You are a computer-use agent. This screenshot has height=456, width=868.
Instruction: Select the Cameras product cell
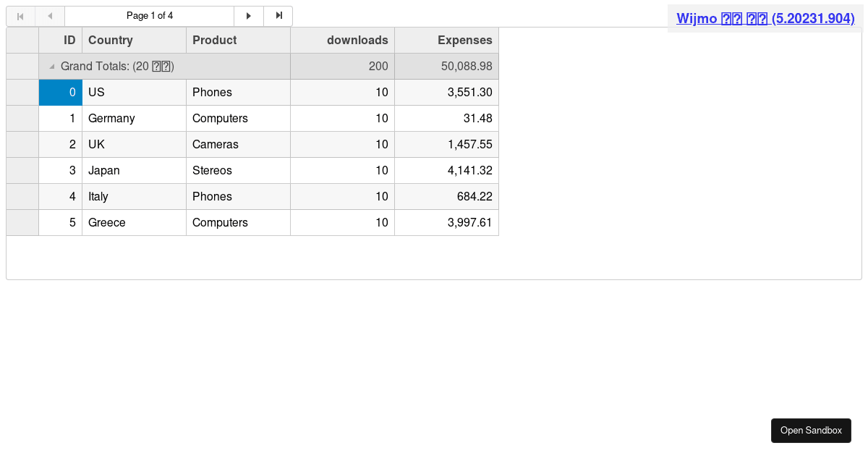(x=238, y=145)
